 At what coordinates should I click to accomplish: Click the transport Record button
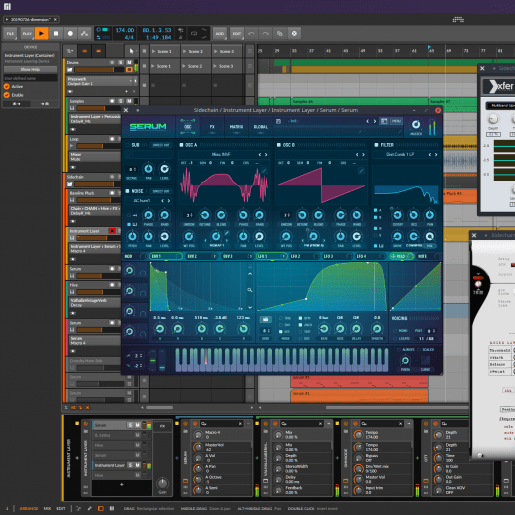coord(70,33)
